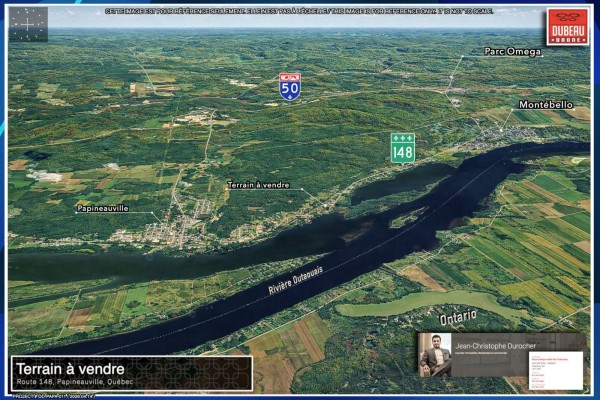Select the green Route 148 sign
This screenshot has width=600, height=400.
[x=403, y=148]
